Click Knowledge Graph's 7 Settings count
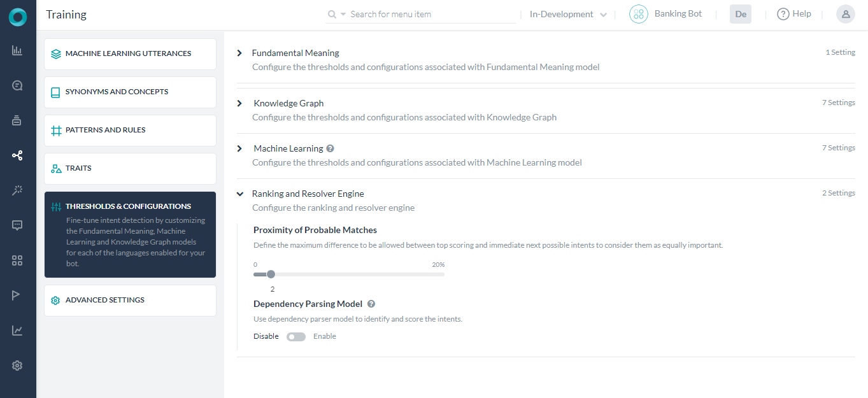 coord(839,103)
